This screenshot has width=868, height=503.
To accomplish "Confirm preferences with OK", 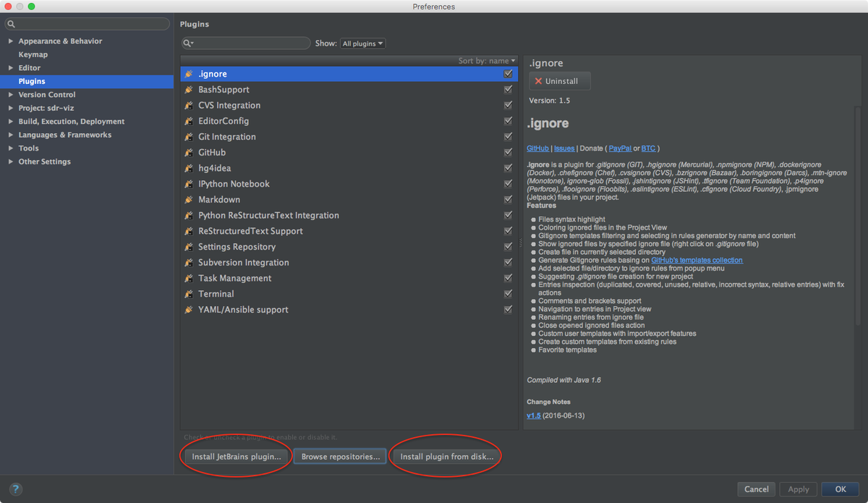I will [841, 489].
